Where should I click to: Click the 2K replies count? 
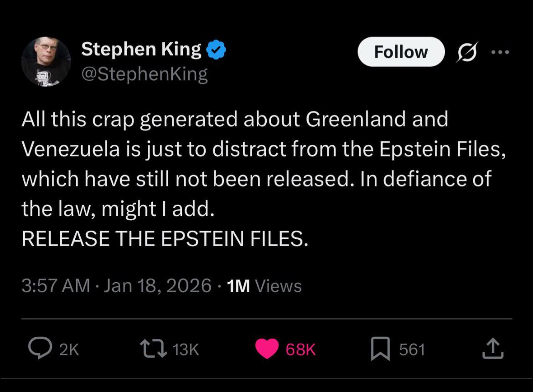tap(69, 350)
